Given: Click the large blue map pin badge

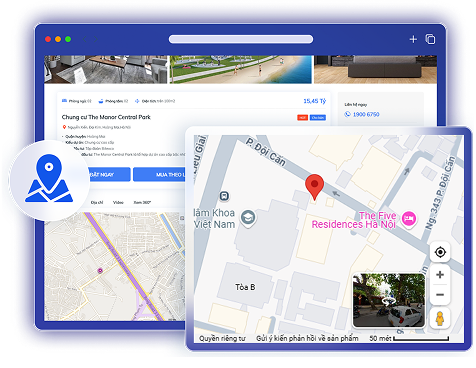Looking at the screenshot, I should (x=49, y=180).
